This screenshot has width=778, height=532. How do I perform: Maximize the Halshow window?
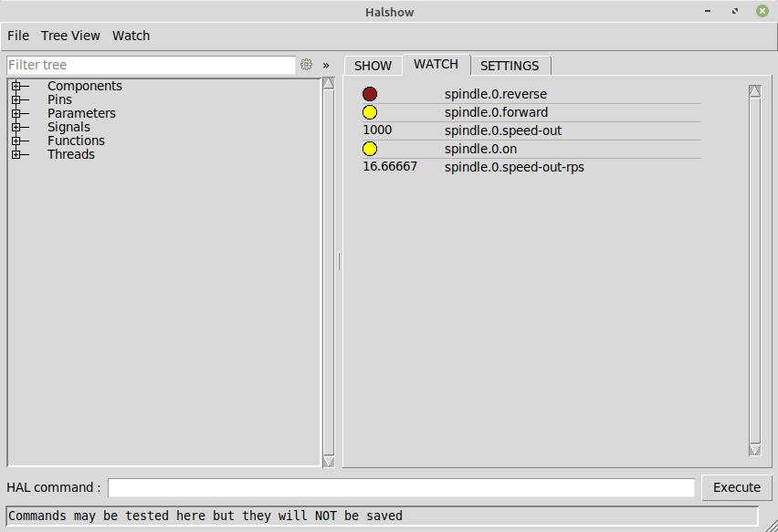735,11
